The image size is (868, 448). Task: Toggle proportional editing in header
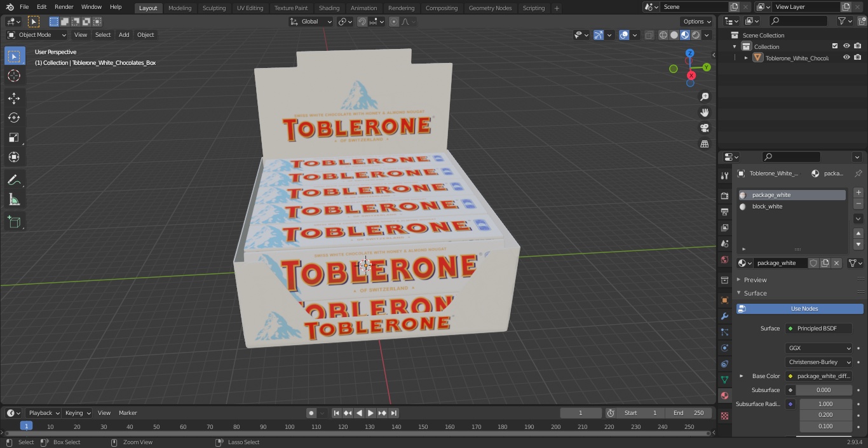(394, 22)
